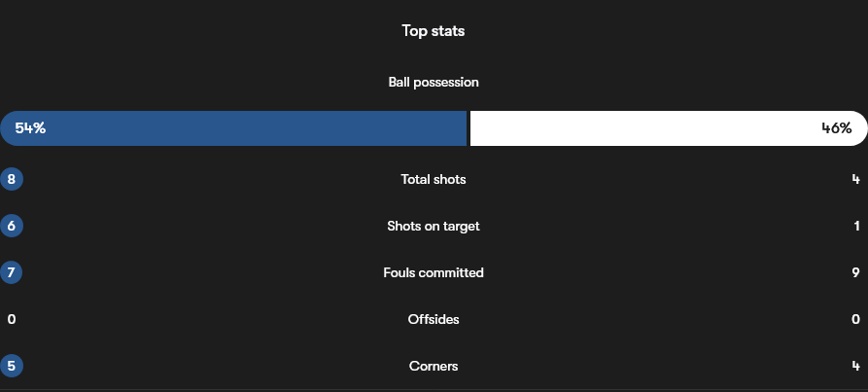Click the Ball possession label

tap(434, 83)
